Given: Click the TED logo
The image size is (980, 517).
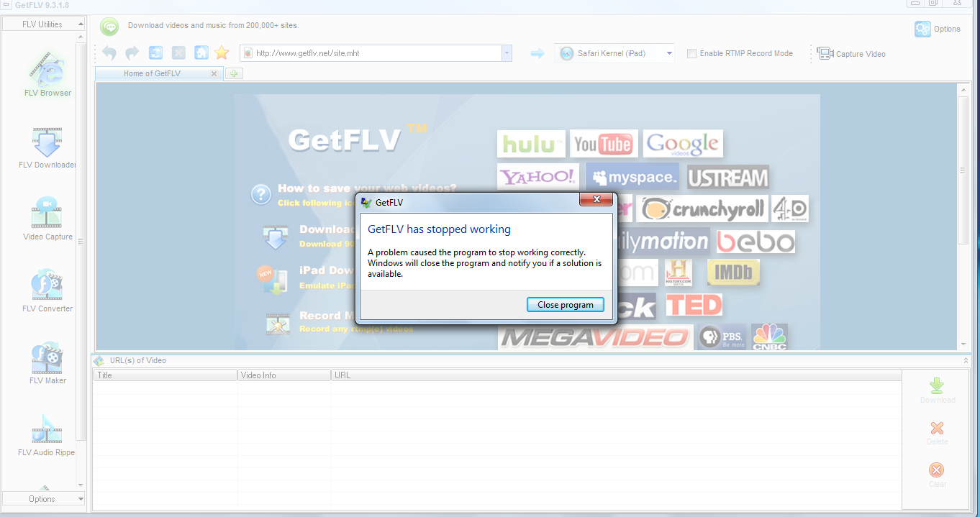Looking at the screenshot, I should point(694,305).
